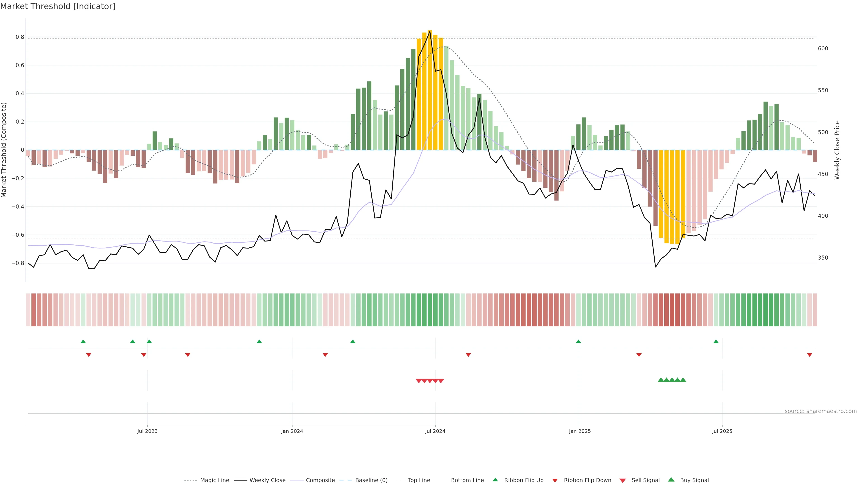
Task: Click the green flip-up marker just before Jan 2025
Action: point(578,342)
